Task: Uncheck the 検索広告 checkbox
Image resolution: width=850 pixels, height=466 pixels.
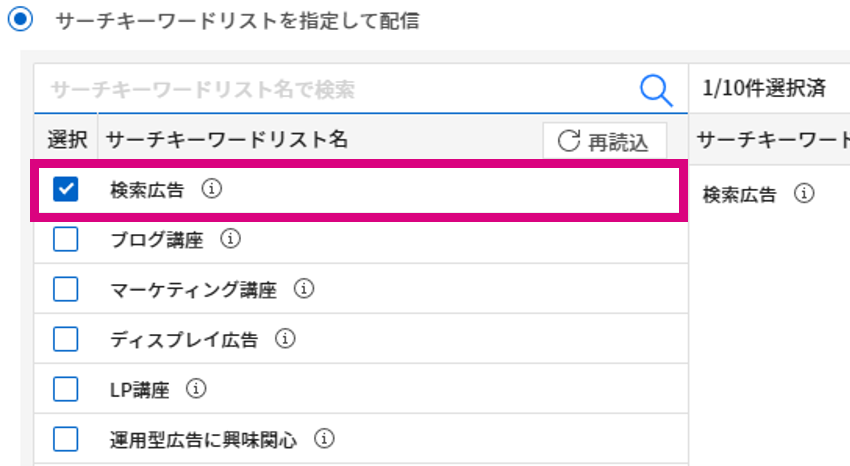Action: click(x=66, y=189)
